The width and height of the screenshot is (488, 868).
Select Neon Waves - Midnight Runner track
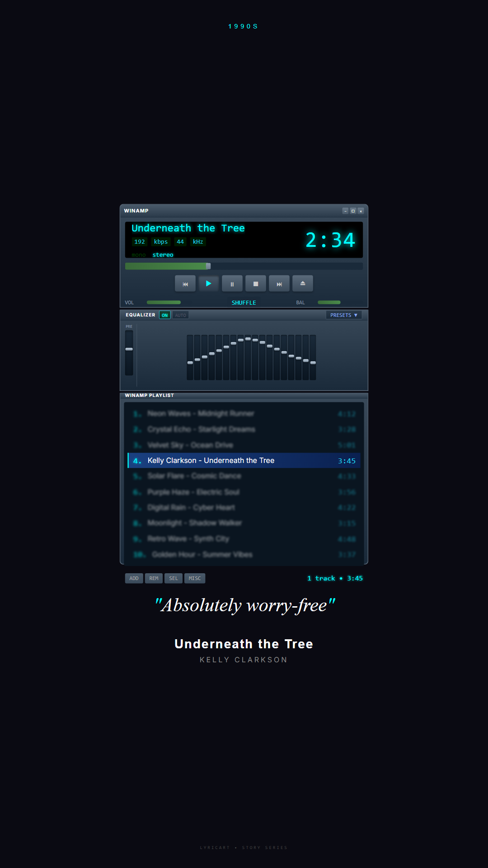(244, 414)
